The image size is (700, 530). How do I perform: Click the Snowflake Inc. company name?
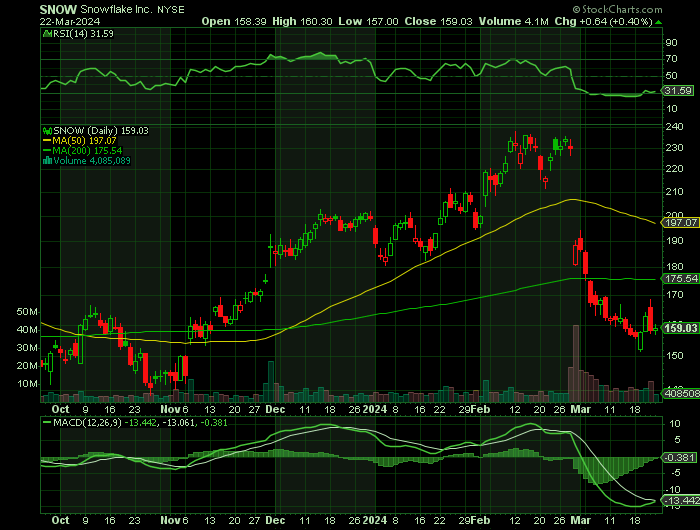click(x=119, y=8)
